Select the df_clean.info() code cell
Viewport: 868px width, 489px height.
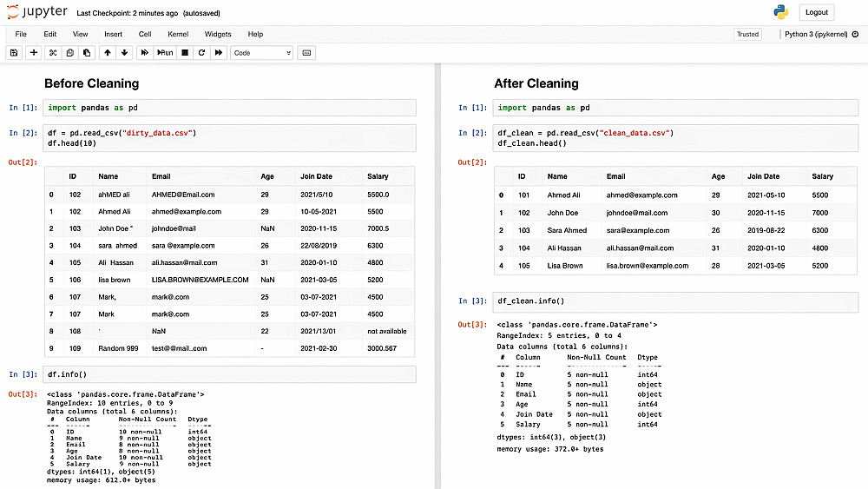click(675, 301)
